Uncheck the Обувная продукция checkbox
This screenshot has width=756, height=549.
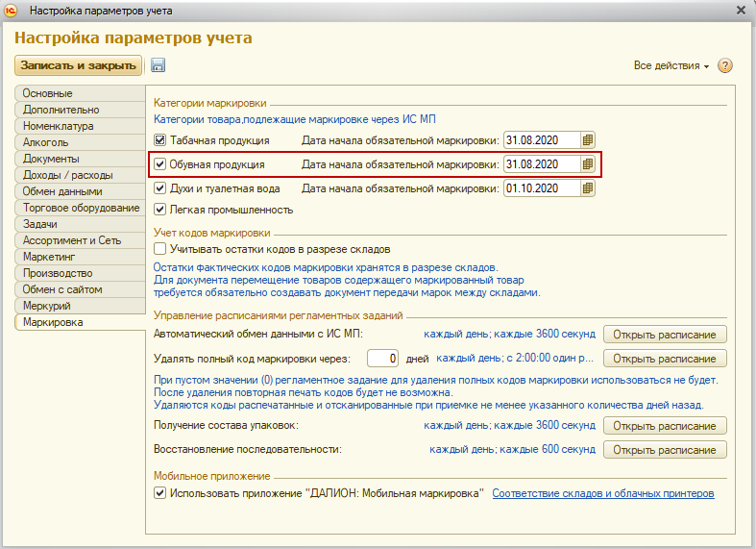(x=159, y=164)
